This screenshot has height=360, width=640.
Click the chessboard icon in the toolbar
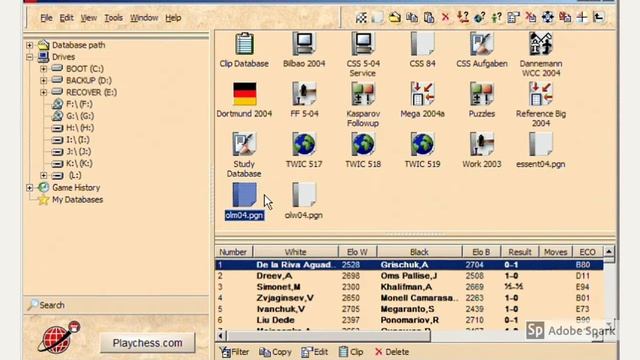(x=361, y=18)
